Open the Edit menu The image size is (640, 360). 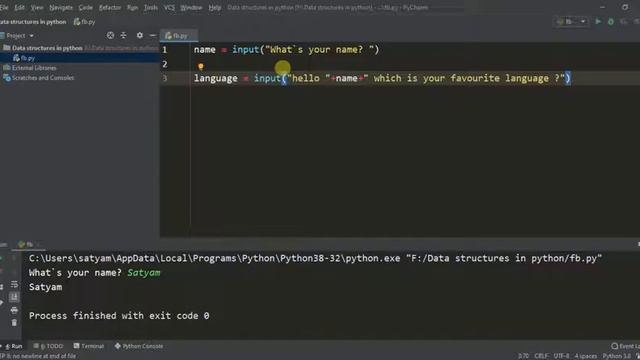tap(19, 7)
